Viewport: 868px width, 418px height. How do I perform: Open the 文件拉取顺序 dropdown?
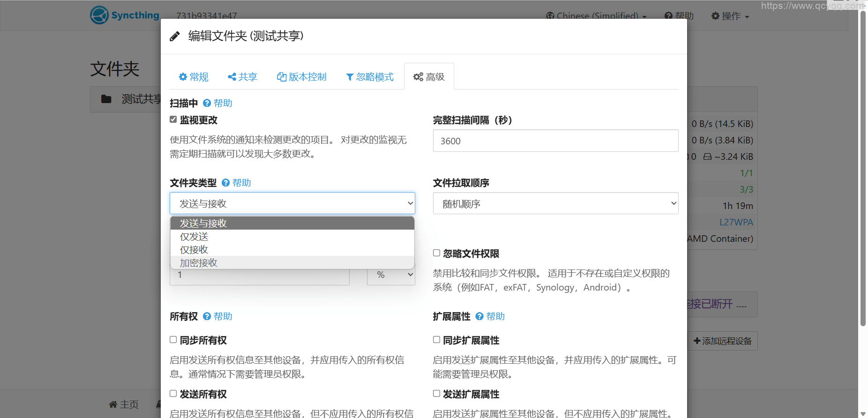point(555,203)
